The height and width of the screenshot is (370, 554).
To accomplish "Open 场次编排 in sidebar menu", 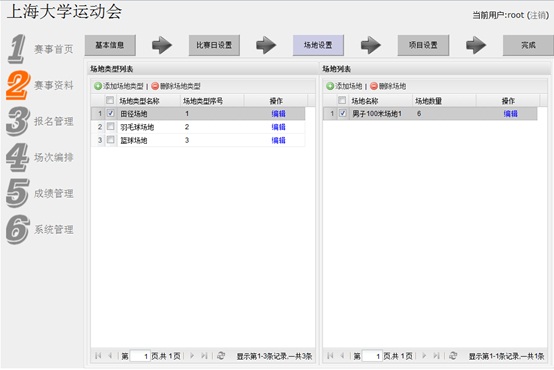I will [x=54, y=157].
